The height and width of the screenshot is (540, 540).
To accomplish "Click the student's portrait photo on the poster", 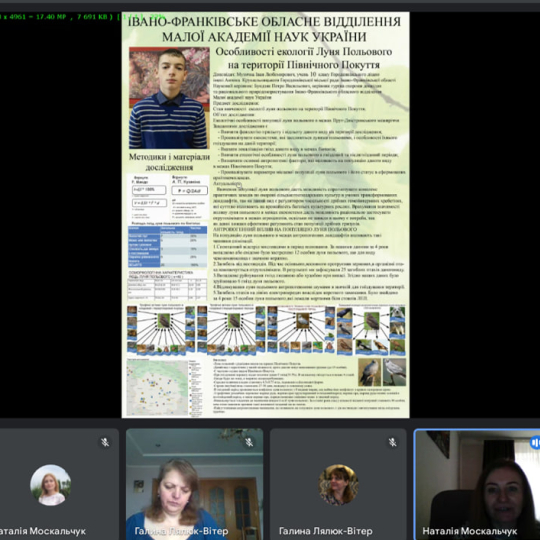I will pos(169,98).
